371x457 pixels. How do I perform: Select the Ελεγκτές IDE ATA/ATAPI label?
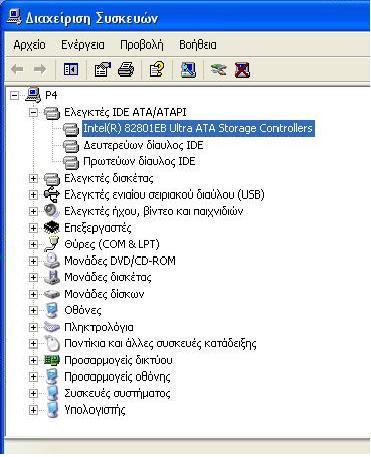(125, 112)
